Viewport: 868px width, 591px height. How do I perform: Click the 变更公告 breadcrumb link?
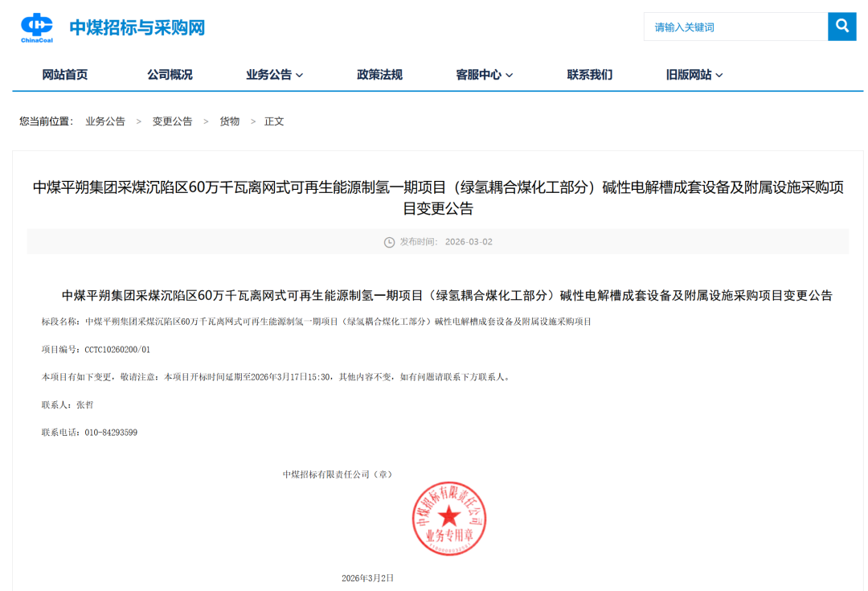point(171,121)
